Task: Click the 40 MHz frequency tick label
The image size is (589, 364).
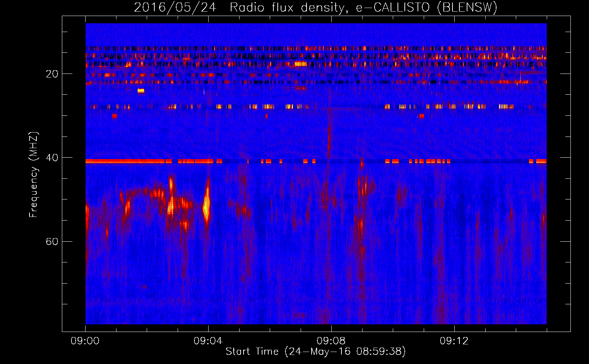Action: point(52,158)
